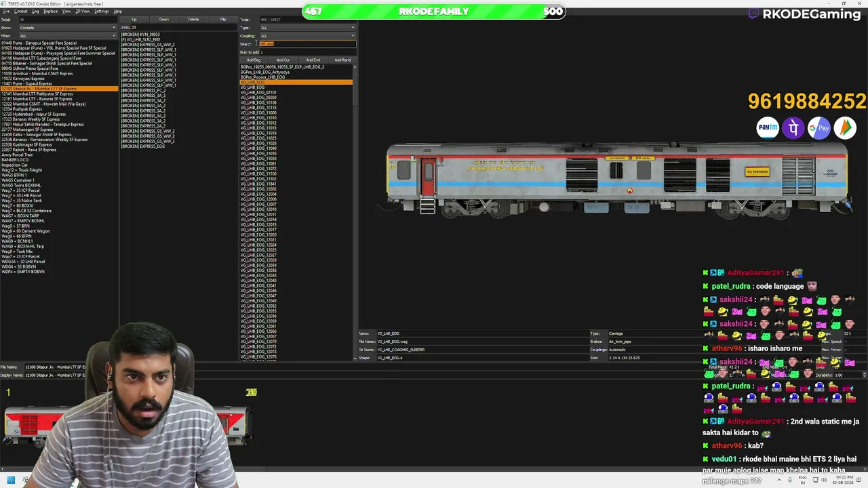
Task: Click the Add End button
Action: tap(313, 60)
